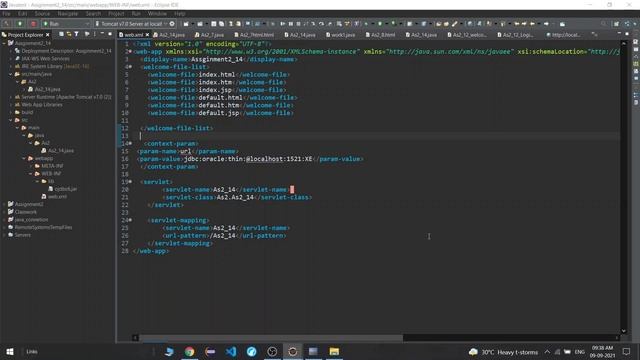Click the weather widget in taskbar
Screen dimensions: 640x360
pos(503,352)
